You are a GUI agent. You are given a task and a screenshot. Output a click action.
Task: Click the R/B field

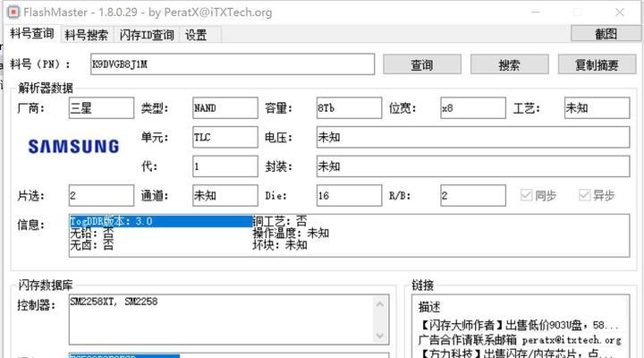(x=473, y=195)
